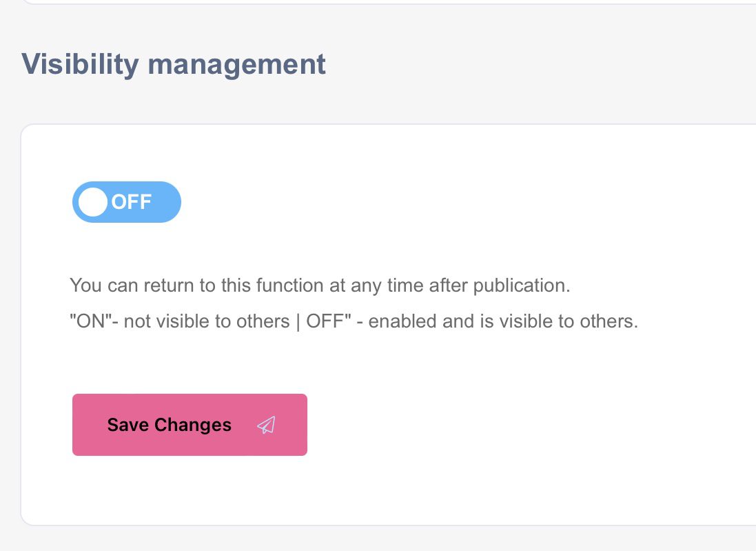Click the "Save Changes" text label
This screenshot has height=551, width=756.
tap(170, 425)
